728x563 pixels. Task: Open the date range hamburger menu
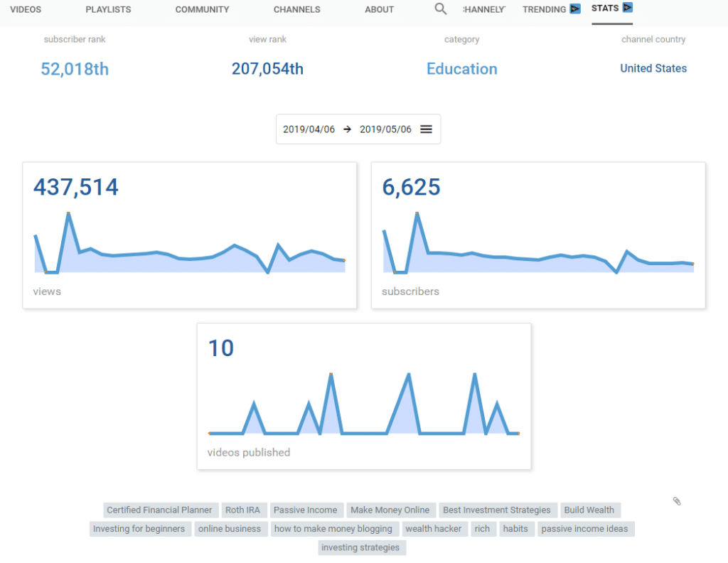coord(426,129)
